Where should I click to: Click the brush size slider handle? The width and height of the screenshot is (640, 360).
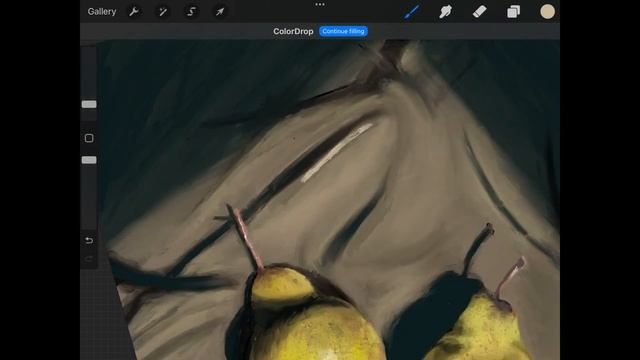coord(89,104)
